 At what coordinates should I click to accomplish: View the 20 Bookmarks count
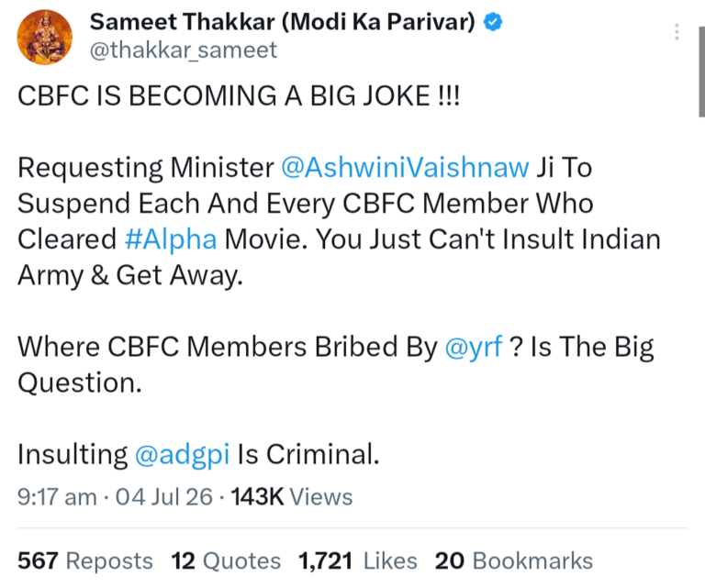click(x=514, y=561)
